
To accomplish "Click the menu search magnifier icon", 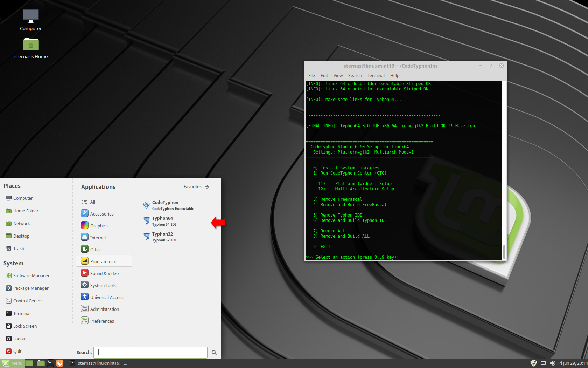I will (x=214, y=353).
